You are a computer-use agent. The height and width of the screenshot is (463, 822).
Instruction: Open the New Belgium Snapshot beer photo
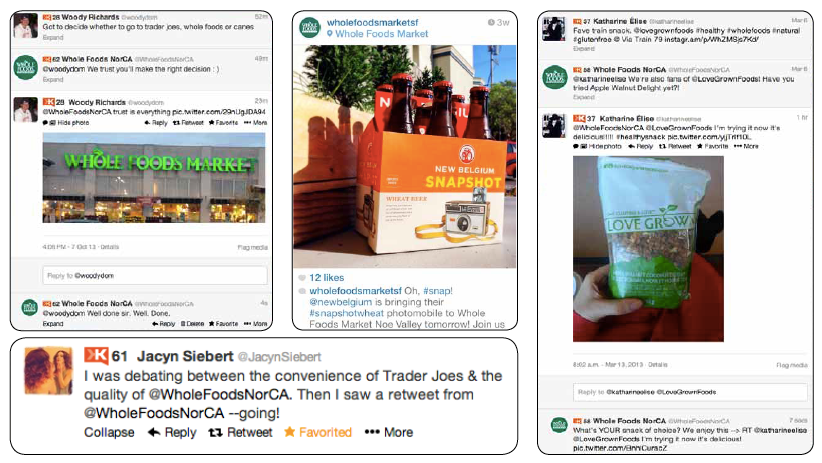[404, 156]
